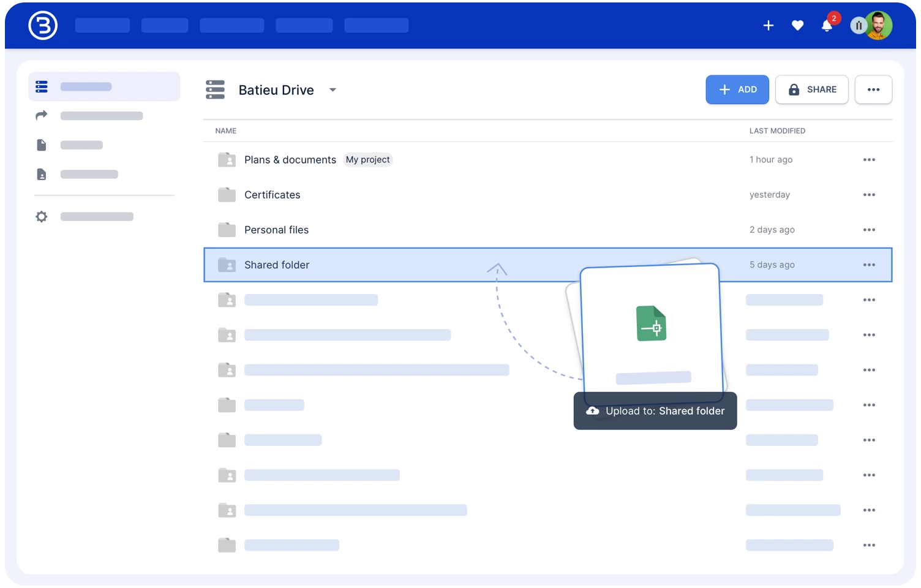Click the blue ADD button
The width and height of the screenshot is (921, 588).
[737, 89]
